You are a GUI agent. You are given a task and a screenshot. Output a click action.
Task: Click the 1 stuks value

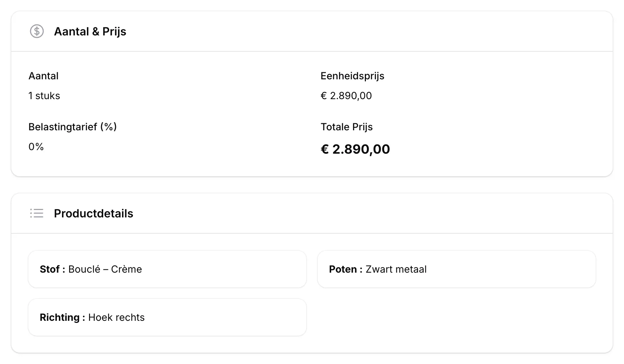point(44,96)
